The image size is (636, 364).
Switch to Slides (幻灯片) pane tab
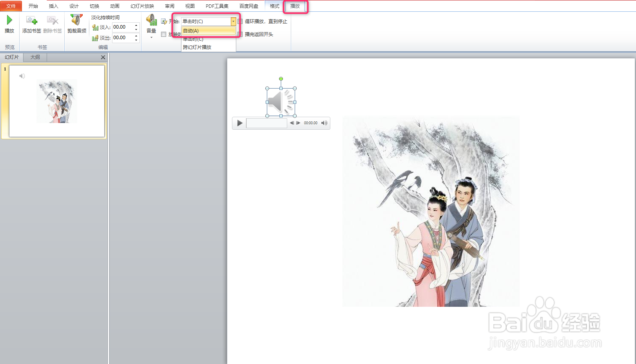[x=12, y=57]
